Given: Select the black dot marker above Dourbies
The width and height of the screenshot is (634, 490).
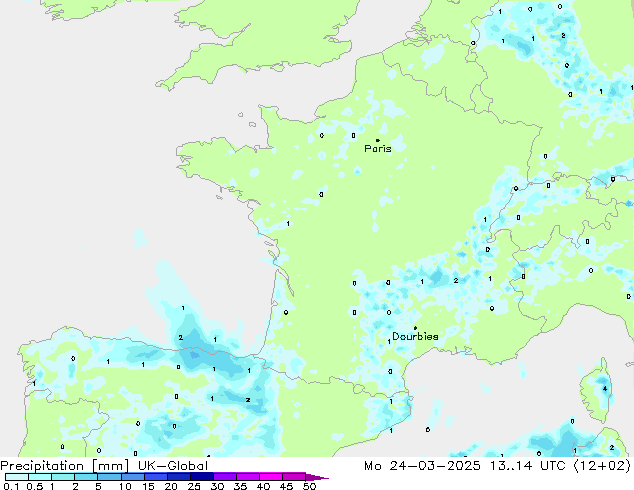Looking at the screenshot, I should tap(415, 328).
